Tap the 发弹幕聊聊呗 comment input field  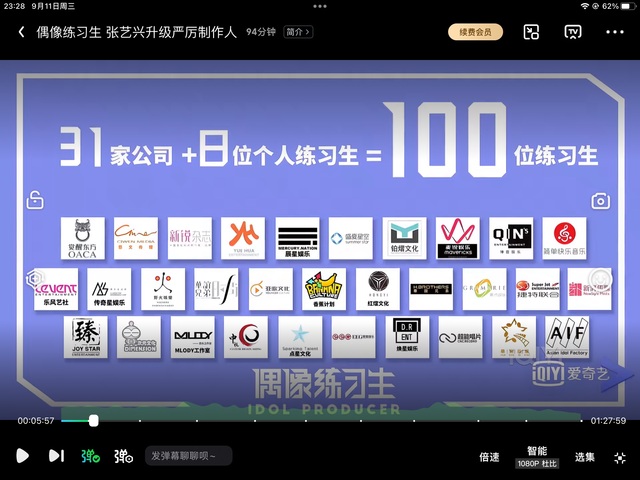pos(190,456)
